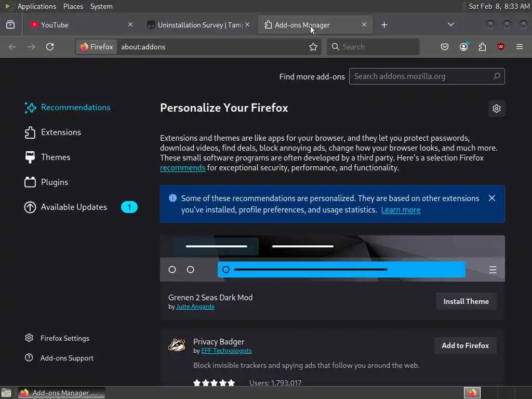
Task: Open Firefox View icon in tab strip
Action: (10, 25)
